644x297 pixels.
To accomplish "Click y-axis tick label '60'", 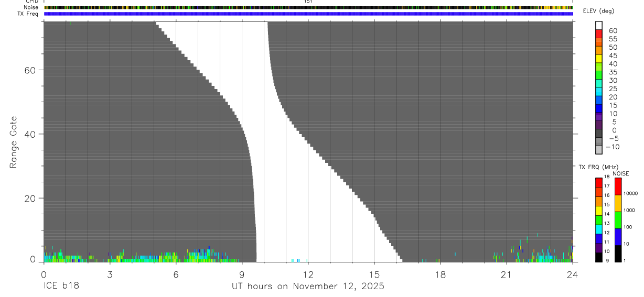I will coord(29,70).
